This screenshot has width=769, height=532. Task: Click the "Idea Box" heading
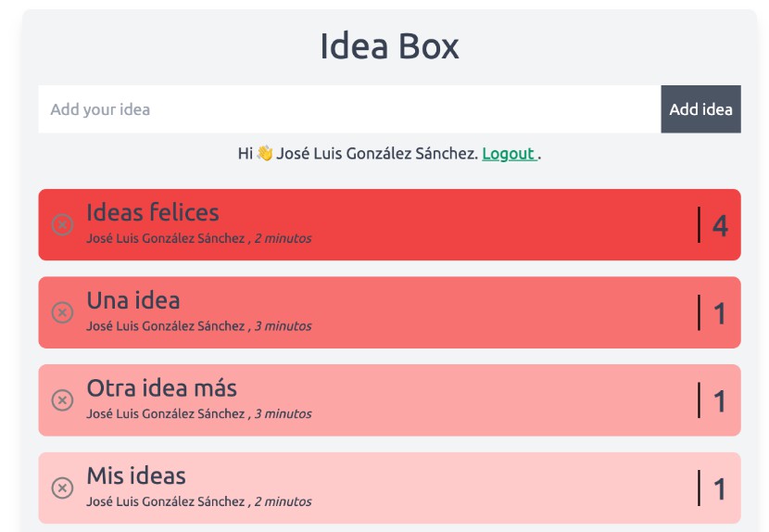[x=389, y=45]
